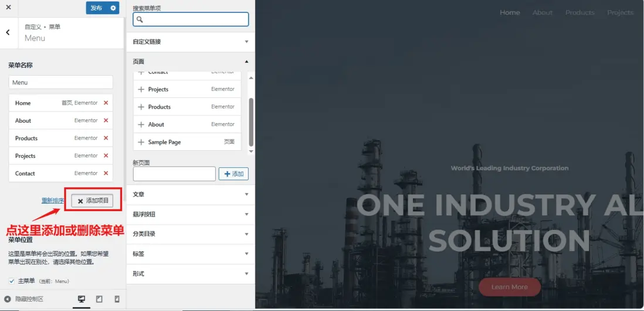The width and height of the screenshot is (644, 311).
Task: Click the 添加项目 button
Action: (93, 201)
